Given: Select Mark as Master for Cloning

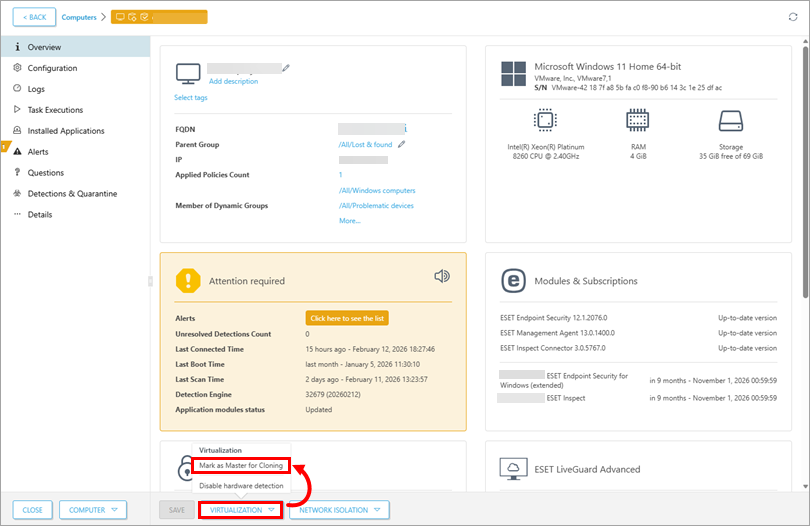Looking at the screenshot, I should click(240, 466).
